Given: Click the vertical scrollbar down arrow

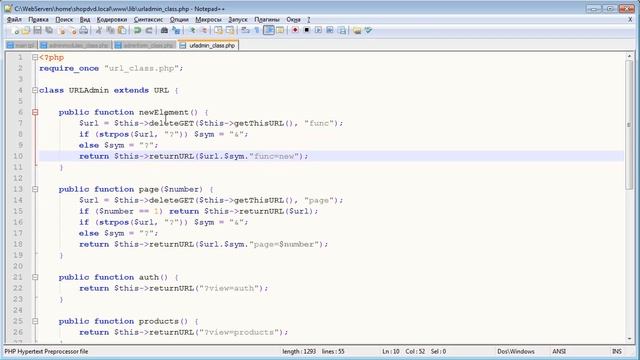Looking at the screenshot, I should click(629, 339).
